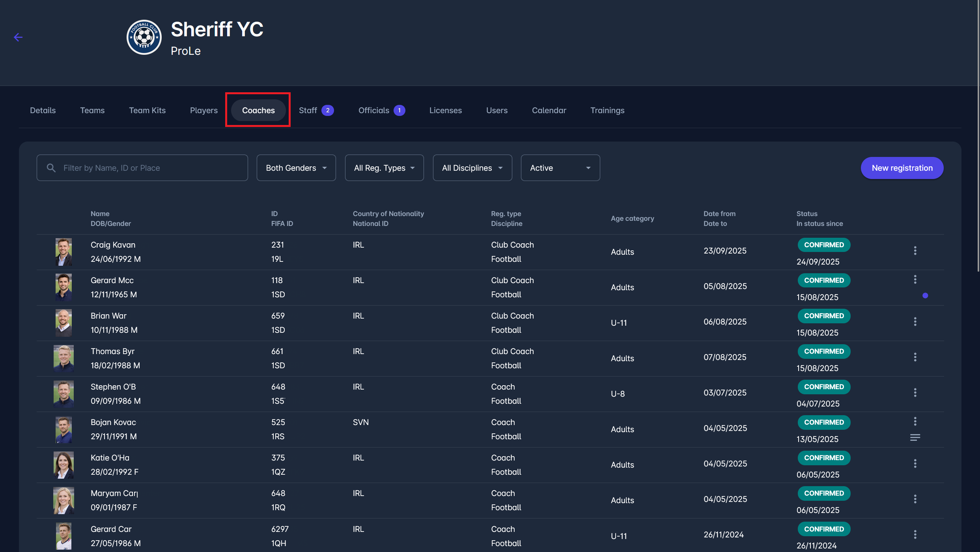
Task: Open Thomas Byr's row options menu
Action: (x=915, y=357)
